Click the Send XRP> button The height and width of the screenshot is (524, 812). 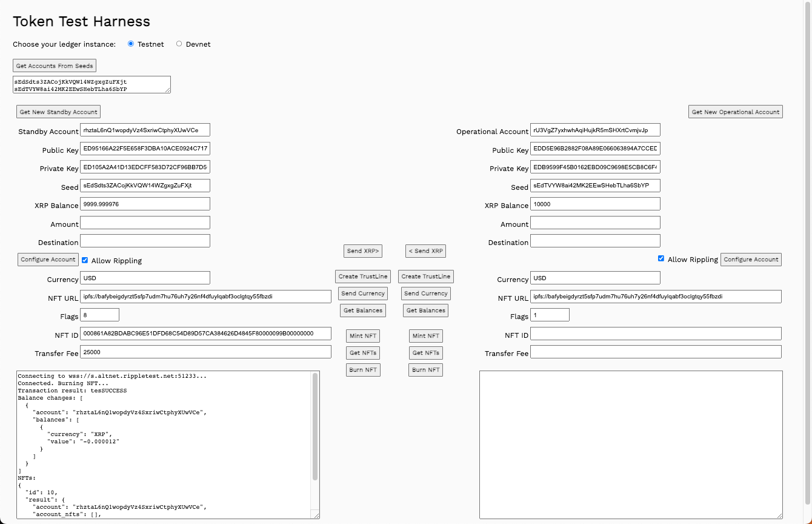(363, 251)
